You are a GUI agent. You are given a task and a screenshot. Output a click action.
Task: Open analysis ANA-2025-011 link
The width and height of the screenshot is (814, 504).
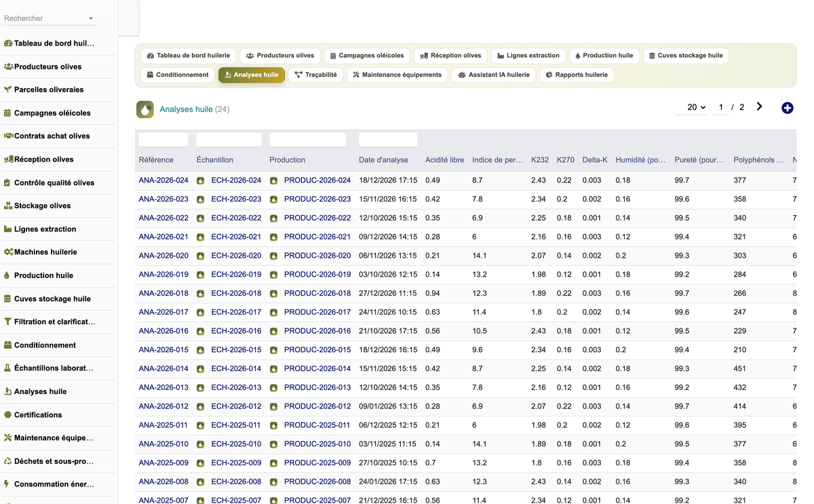(163, 425)
